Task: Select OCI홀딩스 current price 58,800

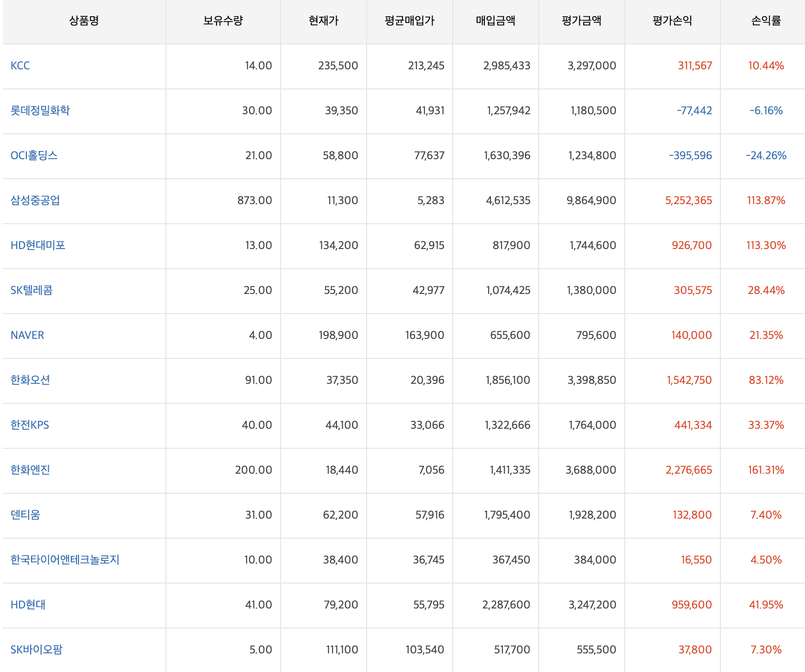Action: (x=341, y=156)
